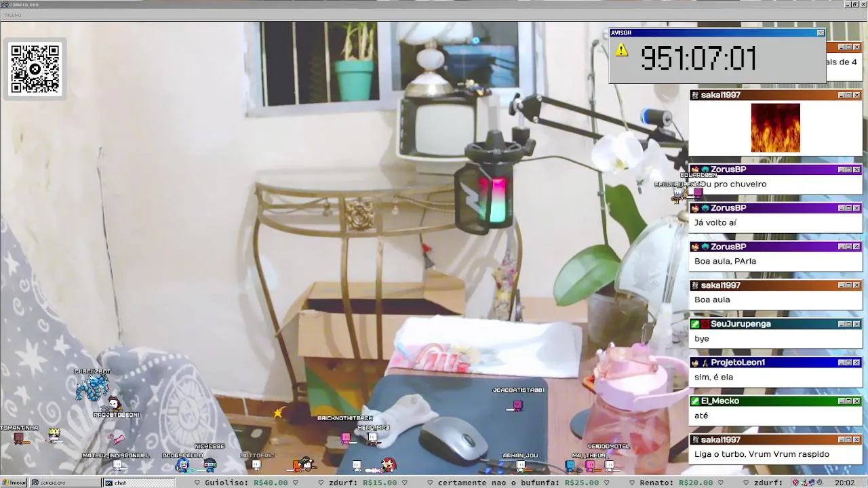868x488 pixels.
Task: Switch to the chat taskbar item
Action: pyautogui.click(x=138, y=483)
